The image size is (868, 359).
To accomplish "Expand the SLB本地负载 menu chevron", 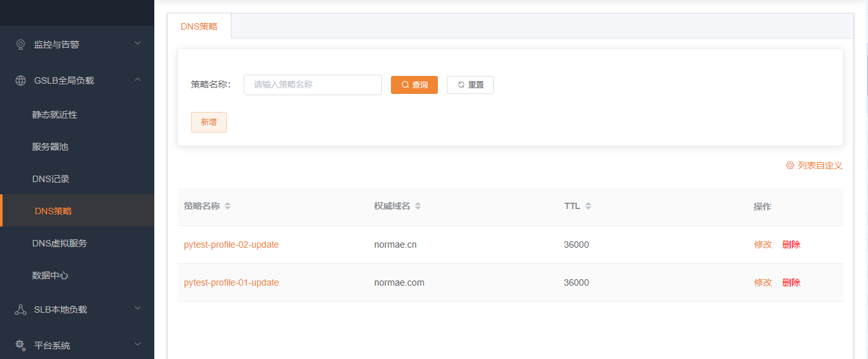I will point(137,309).
